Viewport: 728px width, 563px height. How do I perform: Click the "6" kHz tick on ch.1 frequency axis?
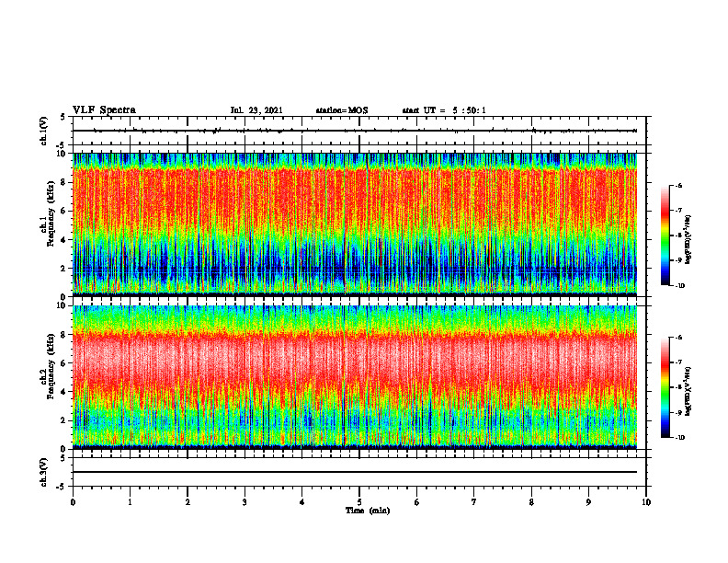[63, 211]
